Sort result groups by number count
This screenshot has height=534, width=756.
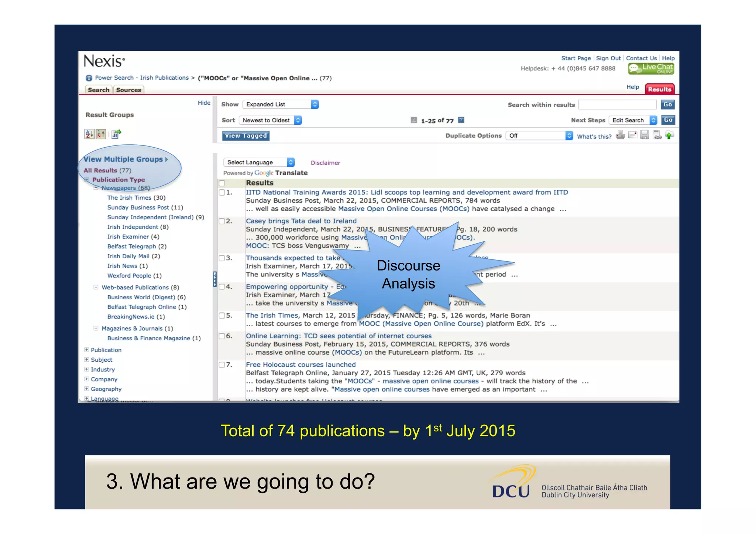[x=101, y=134]
